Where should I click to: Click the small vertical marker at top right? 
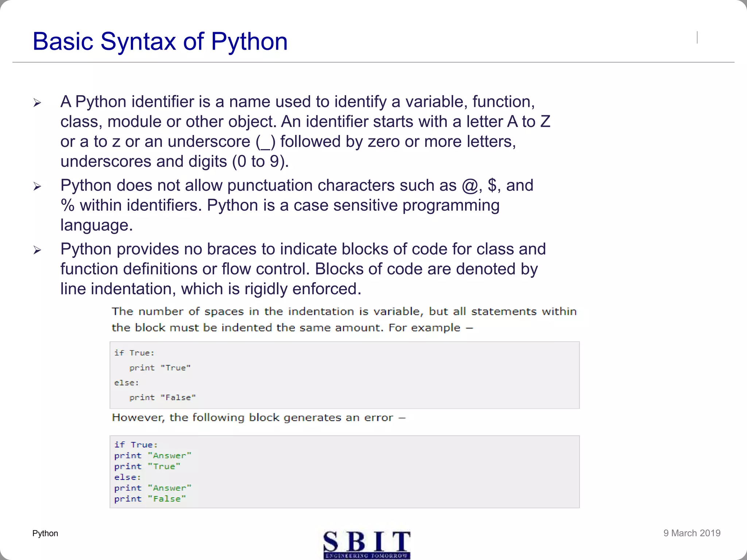click(x=697, y=37)
